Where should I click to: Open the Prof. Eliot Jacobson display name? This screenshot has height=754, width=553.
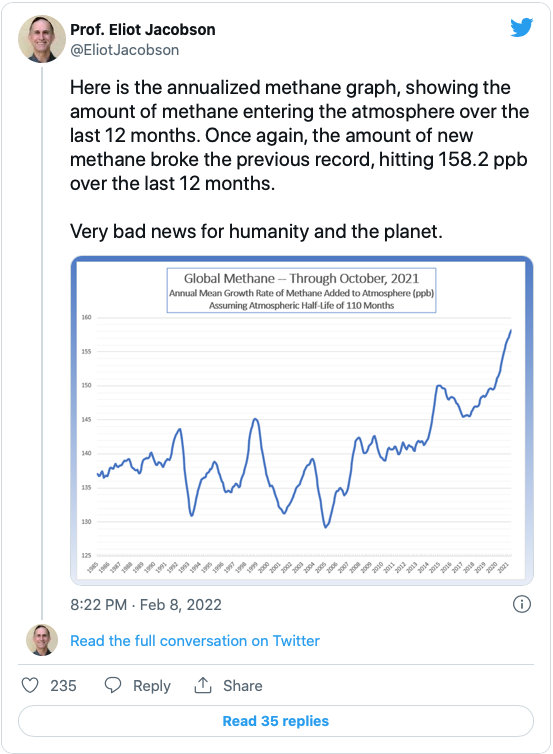[143, 30]
